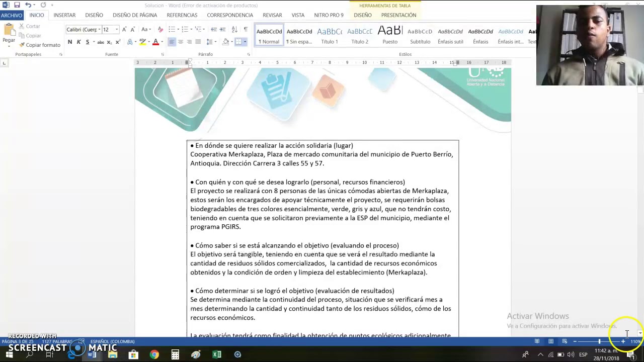Apply subscript formatting
Image resolution: width=644 pixels, height=362 pixels.
109,42
